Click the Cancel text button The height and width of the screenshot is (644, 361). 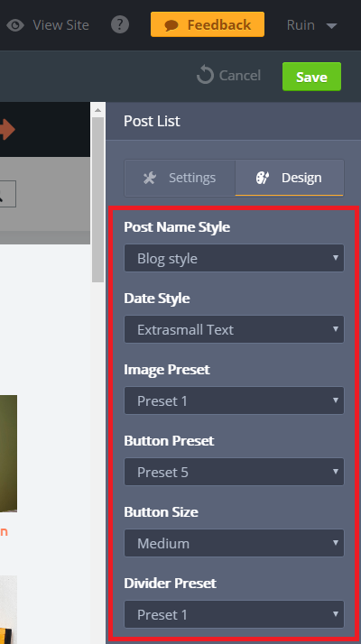(x=240, y=76)
